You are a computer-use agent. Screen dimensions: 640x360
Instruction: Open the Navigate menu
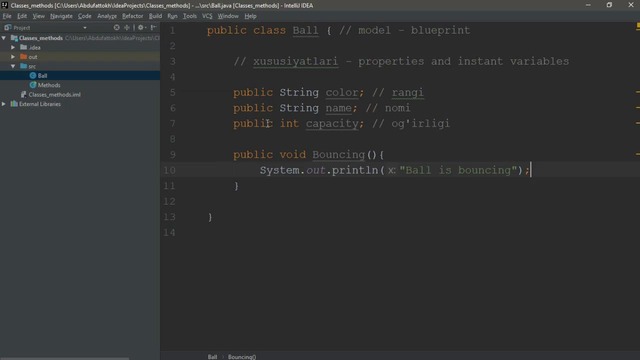[x=61, y=16]
